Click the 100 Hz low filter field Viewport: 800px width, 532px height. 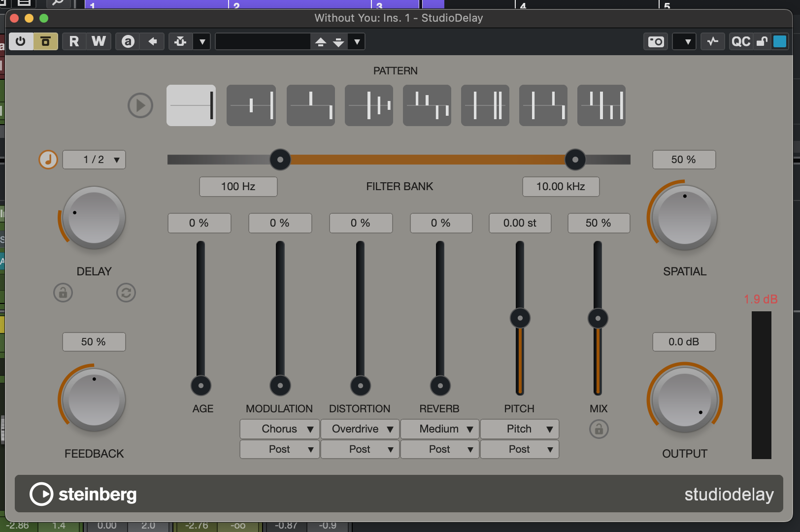238,187
